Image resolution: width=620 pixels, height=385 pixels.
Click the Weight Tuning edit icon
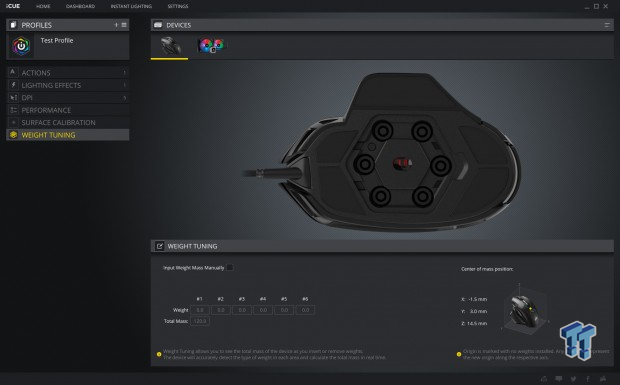coord(159,246)
